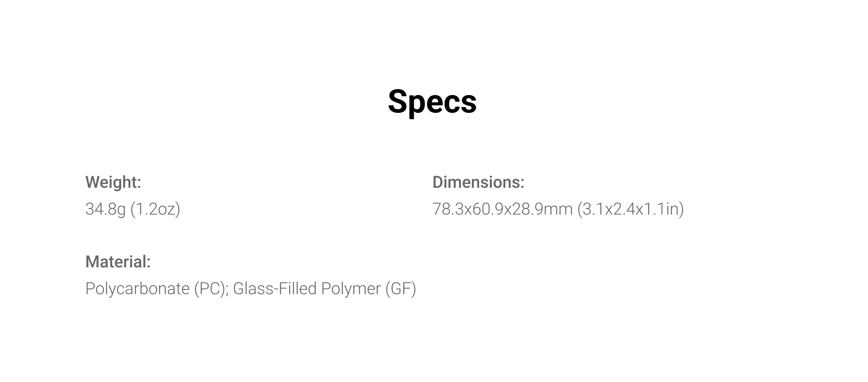The height and width of the screenshot is (382, 868).
Task: Click the 34.8g weight value
Action: point(105,209)
